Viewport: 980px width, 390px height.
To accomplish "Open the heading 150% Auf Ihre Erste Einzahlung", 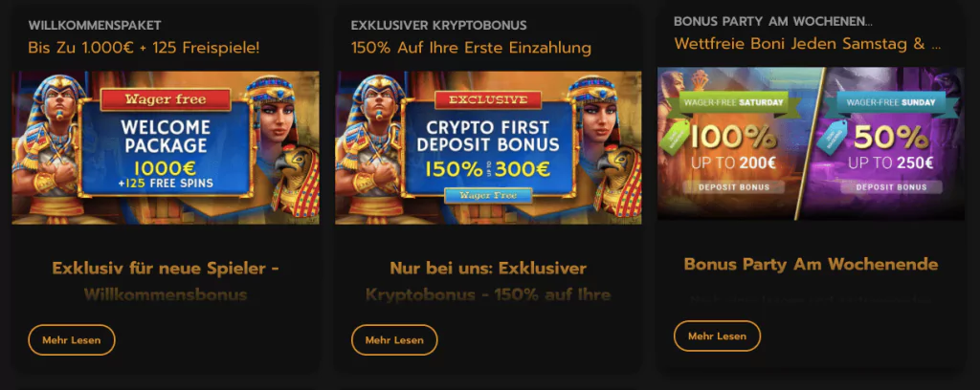I will (x=471, y=48).
